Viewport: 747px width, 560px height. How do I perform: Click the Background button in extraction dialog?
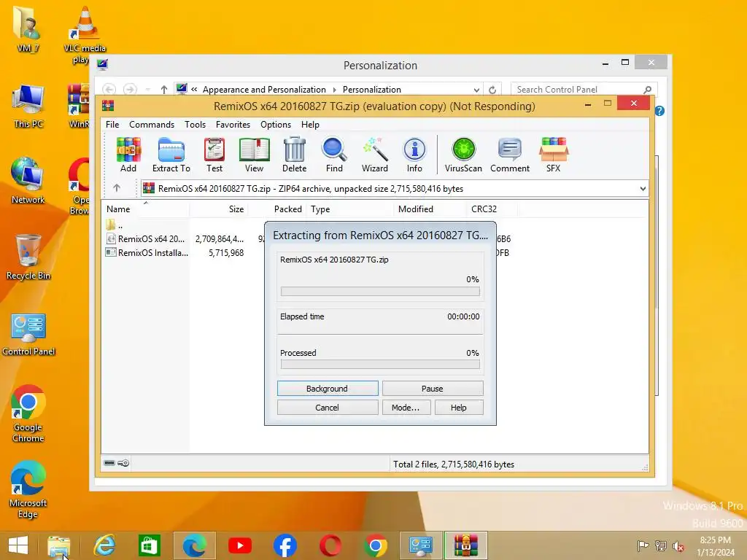[328, 389]
